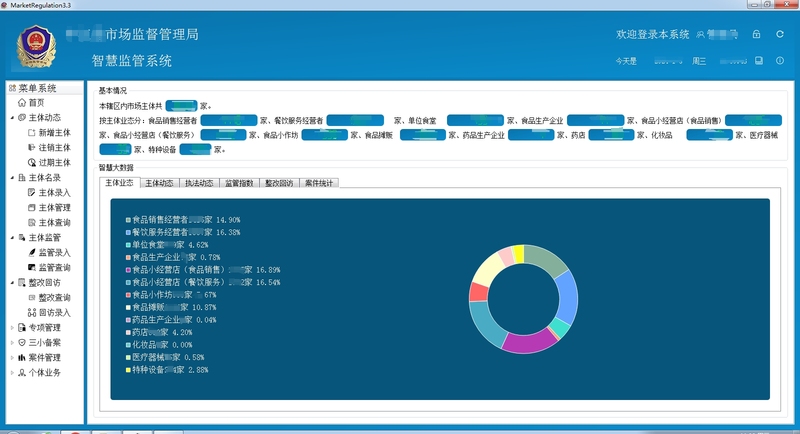
Task: Click the 专项管理 document icon
Action: coord(22,327)
